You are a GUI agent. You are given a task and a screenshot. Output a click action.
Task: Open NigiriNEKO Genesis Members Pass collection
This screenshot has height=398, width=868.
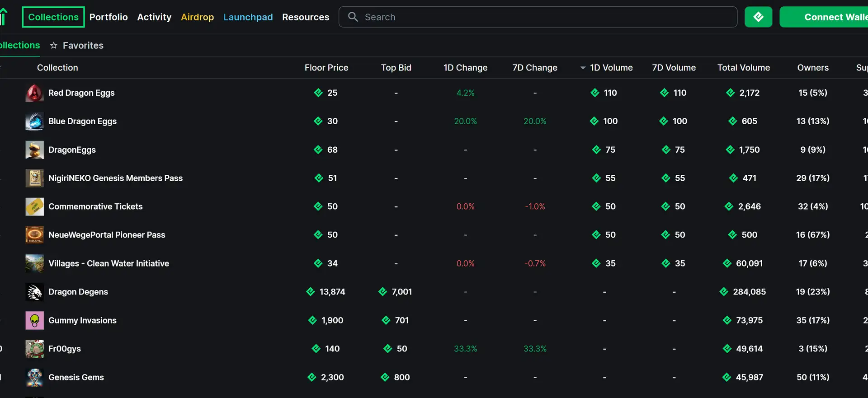pos(115,178)
